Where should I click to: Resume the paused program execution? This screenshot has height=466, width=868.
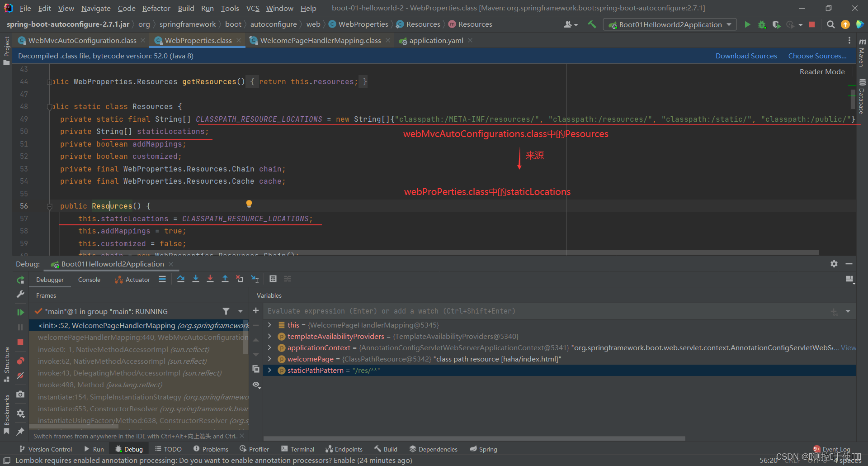[x=20, y=312]
